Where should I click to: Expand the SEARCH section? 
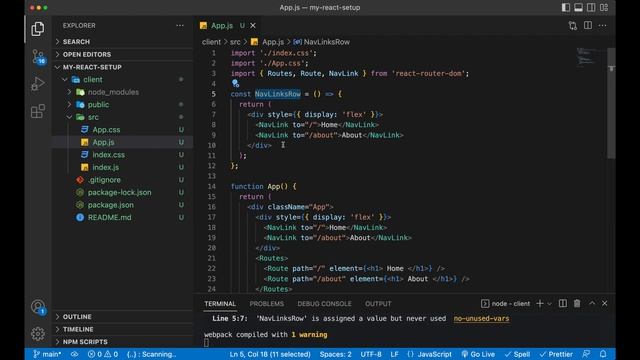(122, 42)
